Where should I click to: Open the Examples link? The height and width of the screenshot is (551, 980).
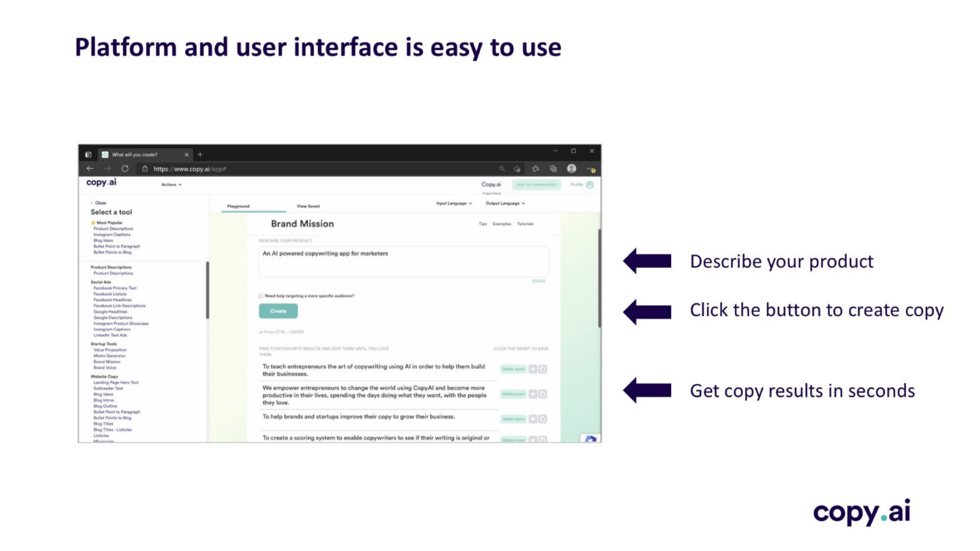502,224
